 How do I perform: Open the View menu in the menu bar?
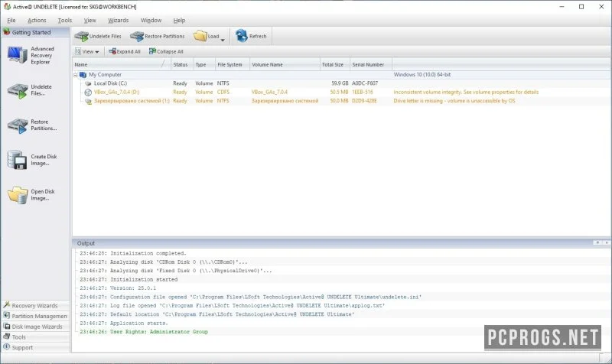coord(90,21)
